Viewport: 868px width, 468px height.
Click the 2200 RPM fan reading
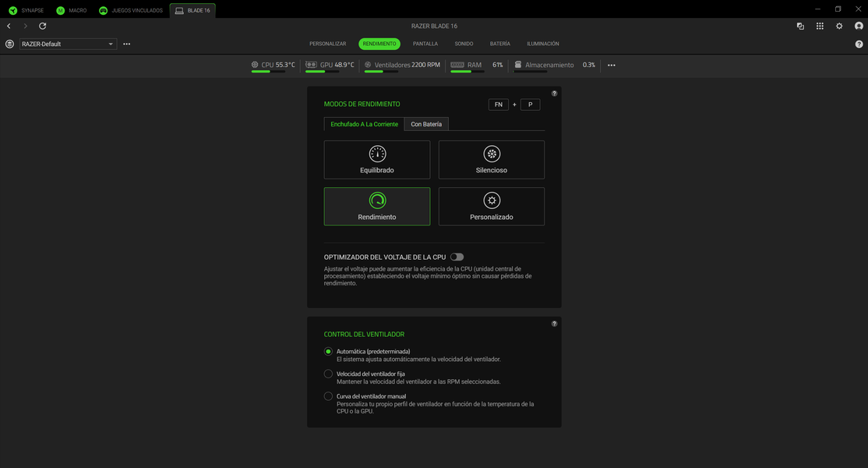click(x=425, y=65)
